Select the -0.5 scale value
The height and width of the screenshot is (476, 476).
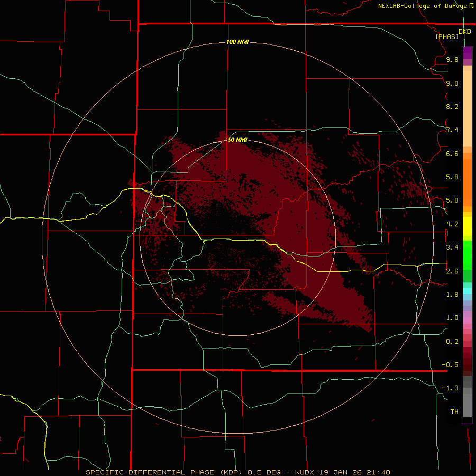pyautogui.click(x=450, y=365)
